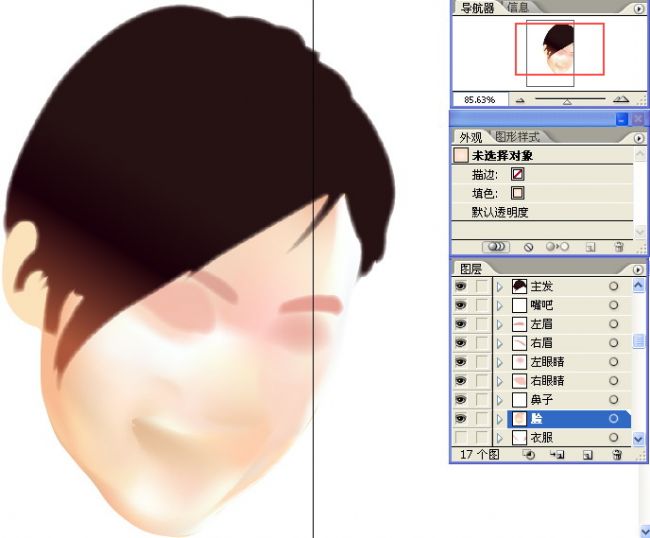The width and height of the screenshot is (650, 538).
Task: Open the 图形样式 tab
Action: tap(517, 137)
